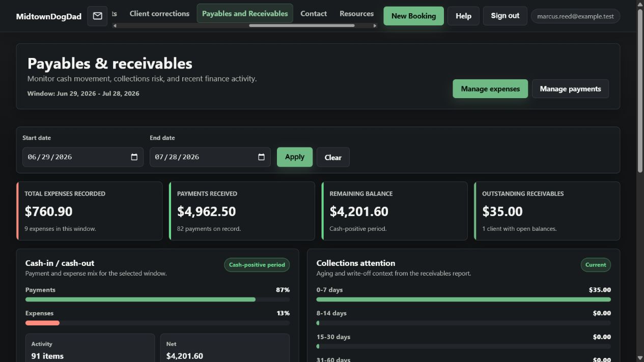This screenshot has width=644, height=362.
Task: Open the mail envelope icon
Action: (x=97, y=16)
